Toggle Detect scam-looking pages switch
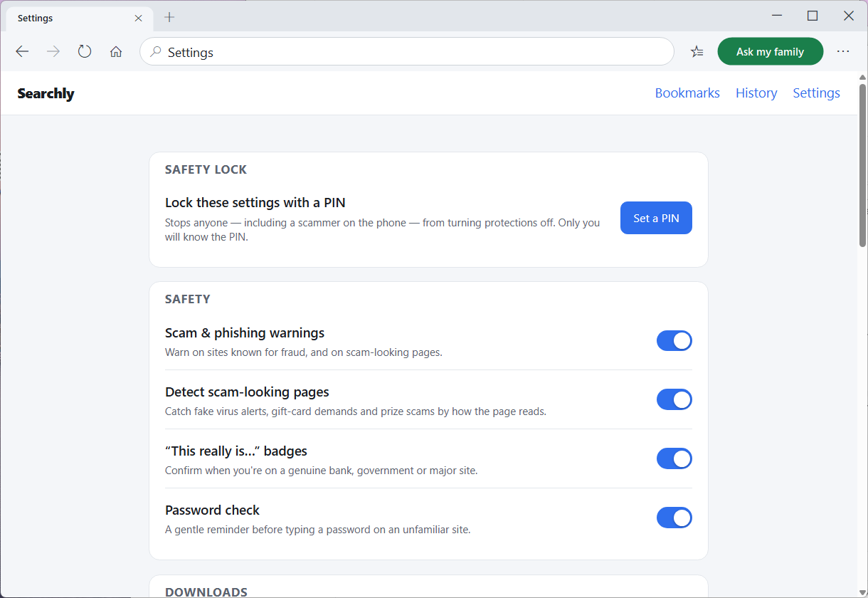 tap(674, 399)
